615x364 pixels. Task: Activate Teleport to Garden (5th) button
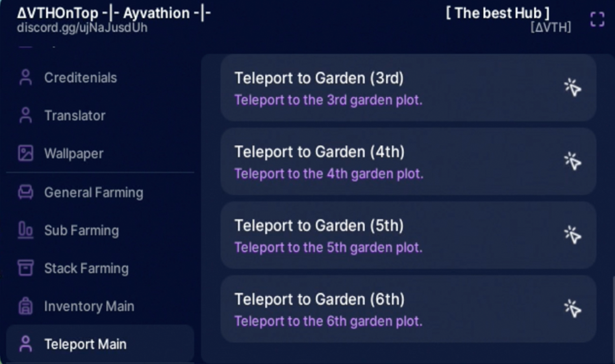pos(408,235)
